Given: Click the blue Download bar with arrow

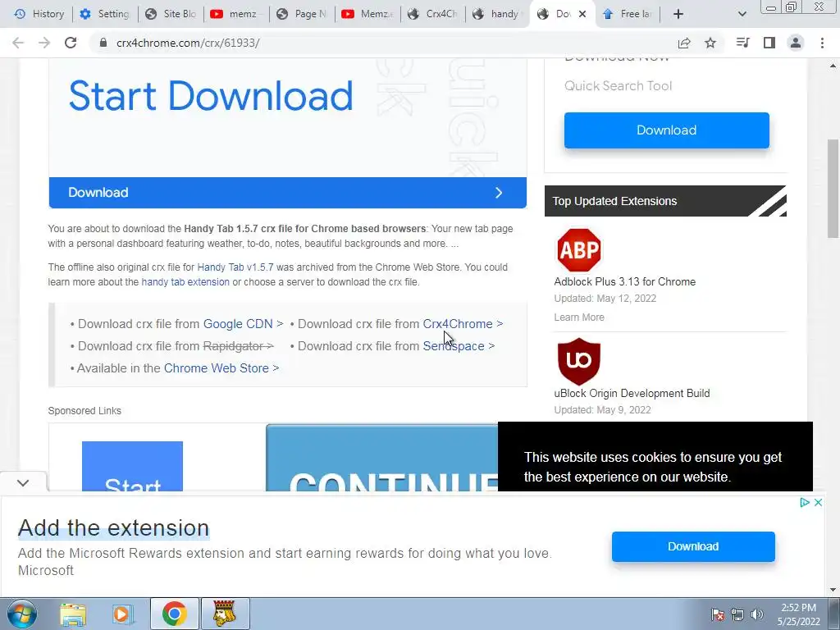Looking at the screenshot, I should 288,193.
